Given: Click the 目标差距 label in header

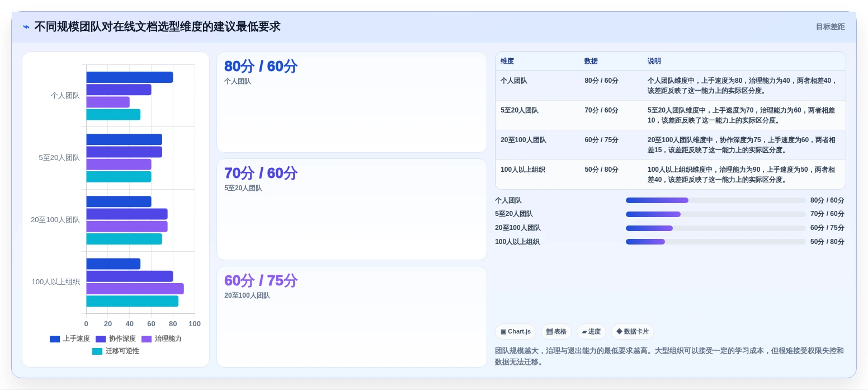Looking at the screenshot, I should coord(830,27).
